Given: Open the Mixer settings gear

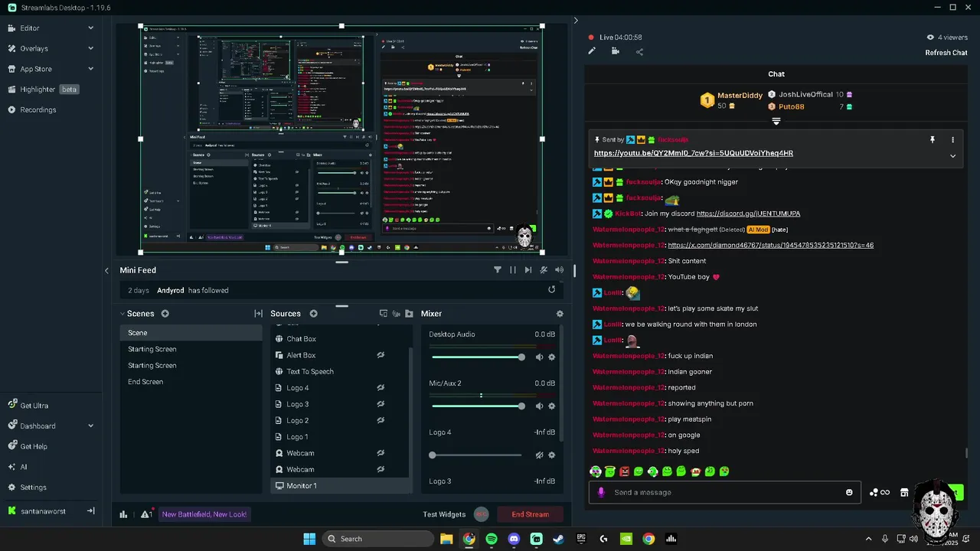Looking at the screenshot, I should point(560,314).
